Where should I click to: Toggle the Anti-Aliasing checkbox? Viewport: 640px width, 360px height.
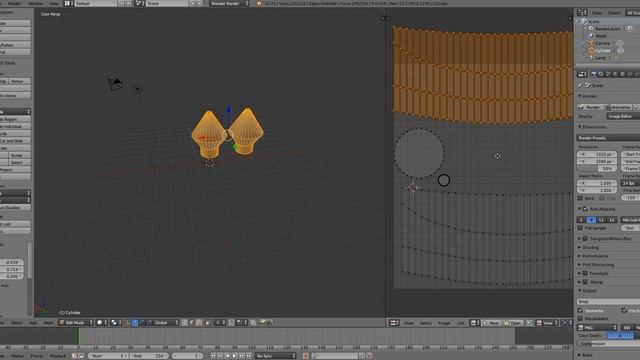(x=585, y=209)
